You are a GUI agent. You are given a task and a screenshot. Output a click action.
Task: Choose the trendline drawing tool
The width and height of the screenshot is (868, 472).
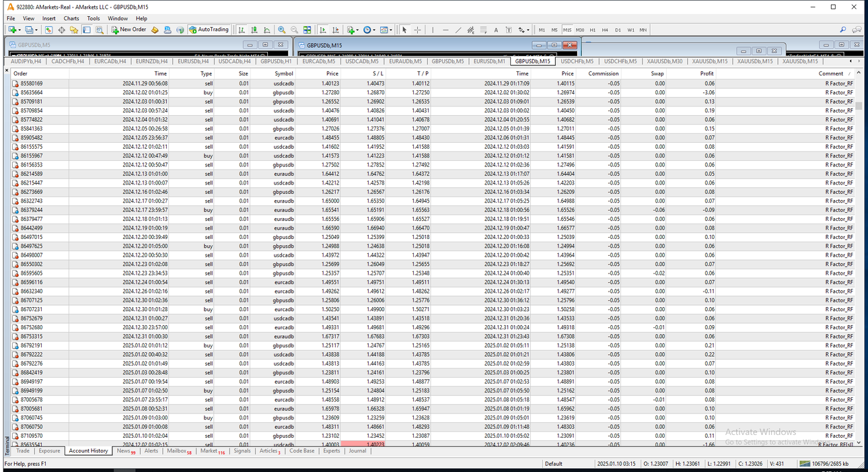[x=458, y=30]
